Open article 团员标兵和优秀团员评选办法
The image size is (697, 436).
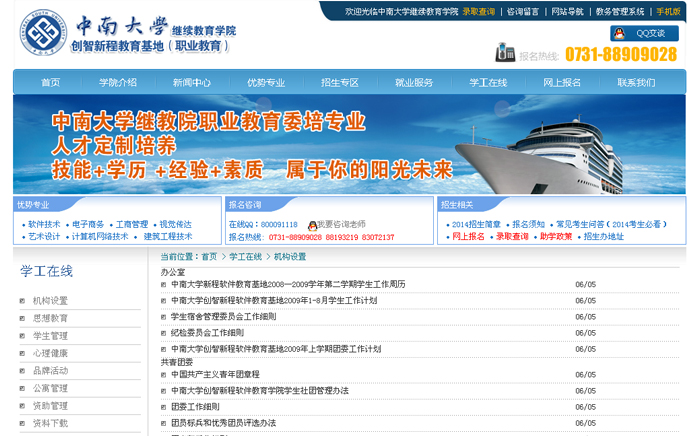pos(224,423)
